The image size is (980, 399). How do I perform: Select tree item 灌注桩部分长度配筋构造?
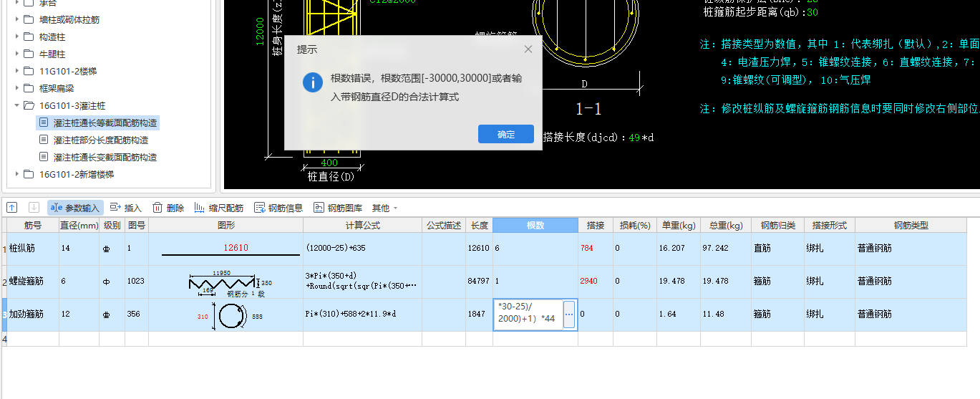(x=101, y=140)
